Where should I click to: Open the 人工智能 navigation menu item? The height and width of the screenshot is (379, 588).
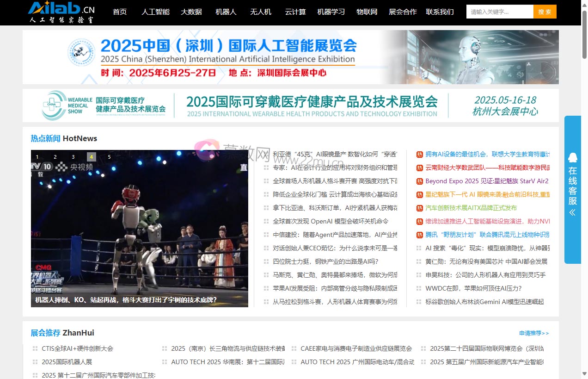pos(155,12)
